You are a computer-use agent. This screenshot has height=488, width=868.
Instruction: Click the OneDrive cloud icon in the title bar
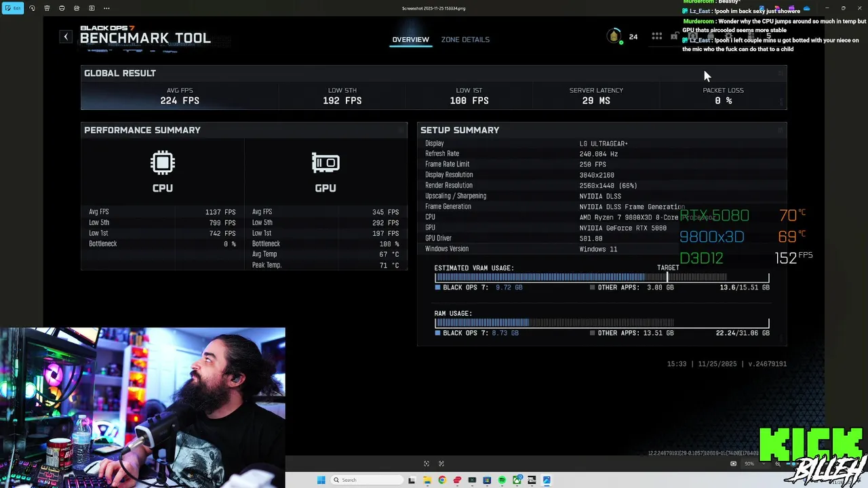click(806, 9)
